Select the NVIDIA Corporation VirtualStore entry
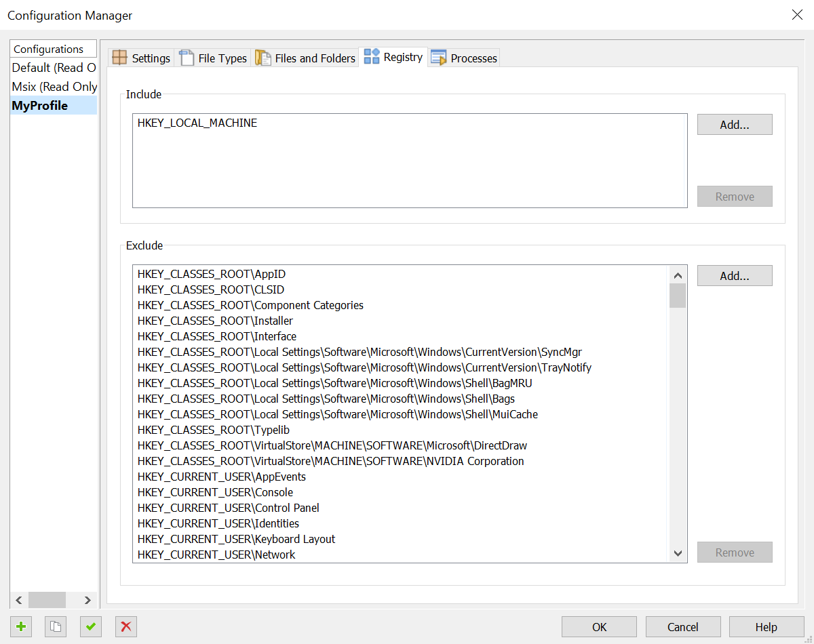Viewport: 814px width, 644px height. pos(330,462)
